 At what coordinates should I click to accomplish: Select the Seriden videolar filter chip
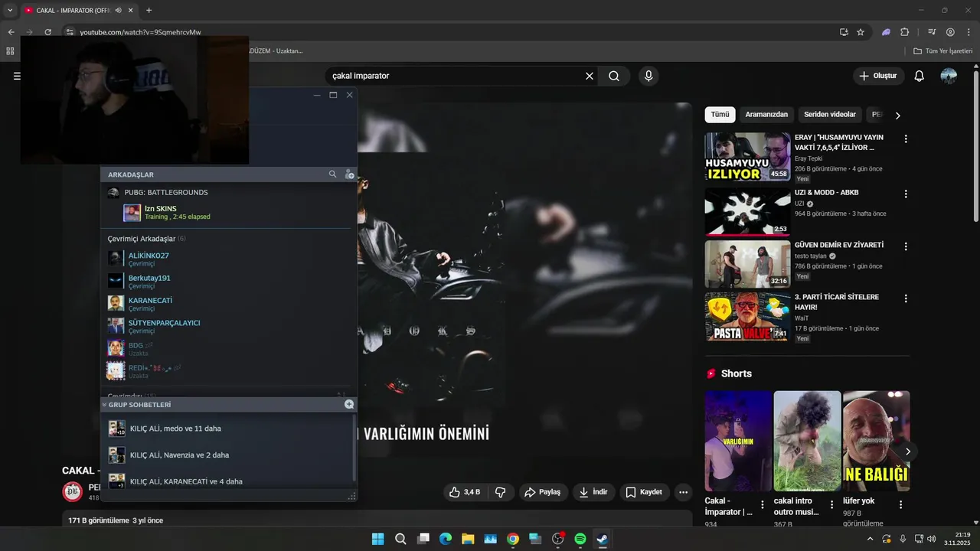830,115
